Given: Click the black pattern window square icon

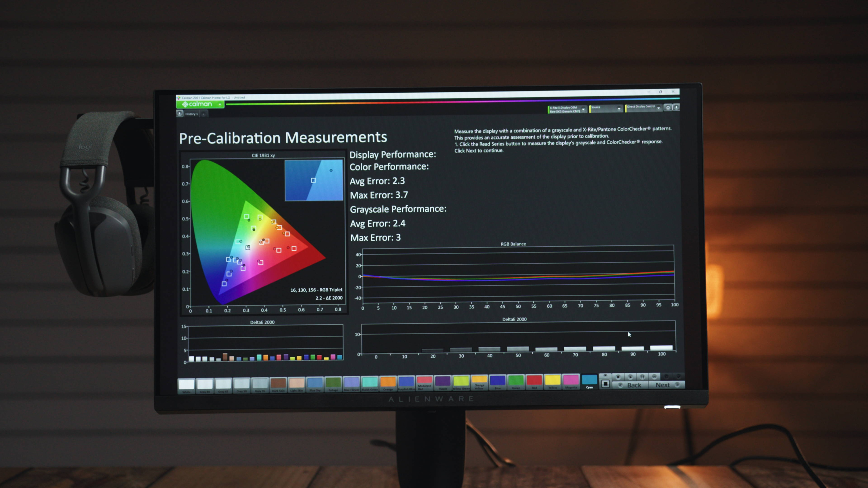Looking at the screenshot, I should click(606, 384).
